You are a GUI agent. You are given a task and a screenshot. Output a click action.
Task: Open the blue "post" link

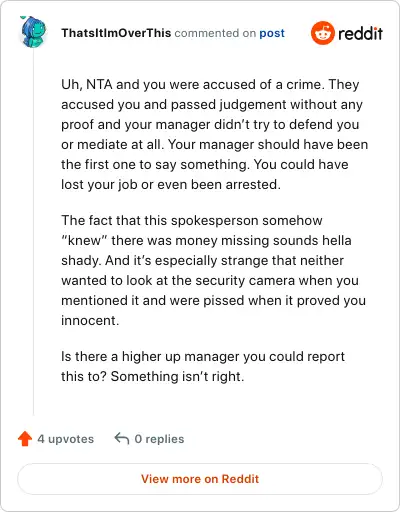[272, 33]
